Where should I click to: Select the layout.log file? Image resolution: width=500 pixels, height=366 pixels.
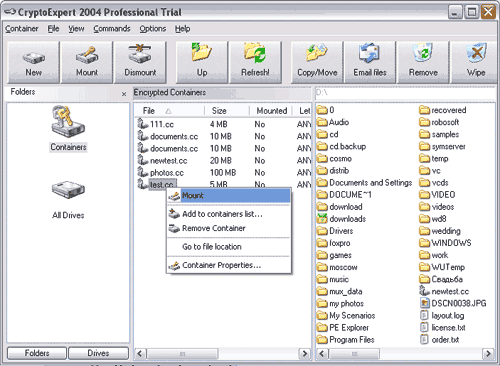pyautogui.click(x=442, y=316)
